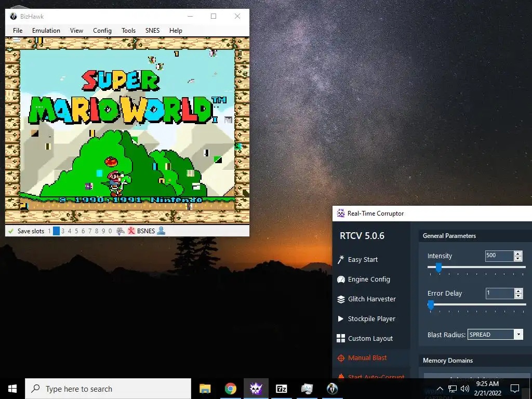Open the Help menu in BizHawk

click(x=176, y=31)
